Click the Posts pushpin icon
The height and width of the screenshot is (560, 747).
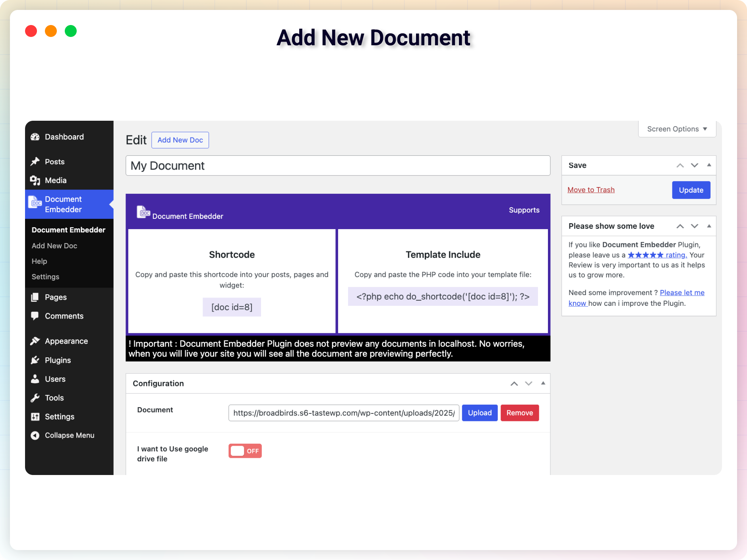click(35, 162)
